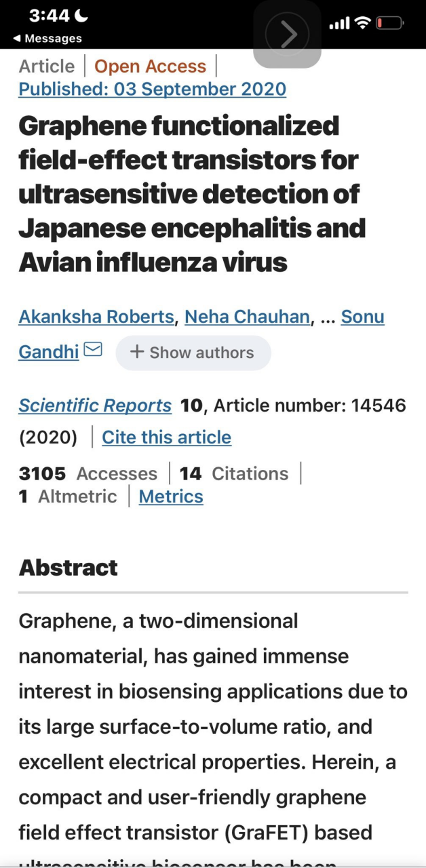The image size is (426, 868).
Task: Tap the Abstract section heading
Action: click(69, 568)
